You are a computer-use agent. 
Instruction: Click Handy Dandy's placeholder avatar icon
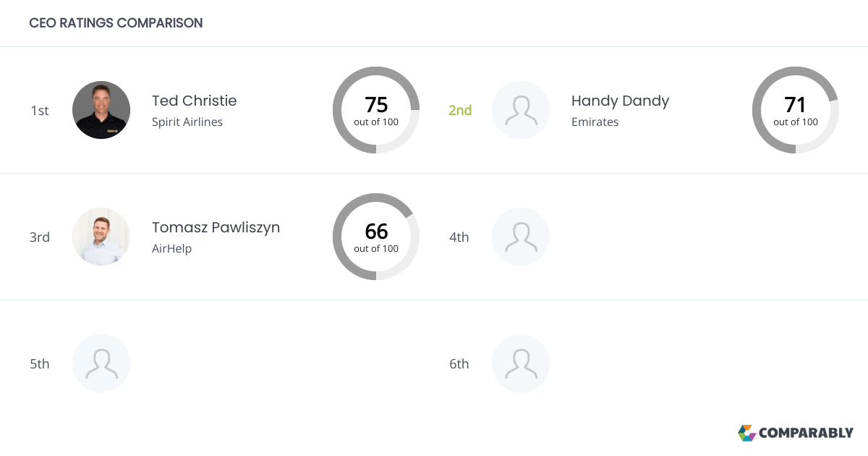click(521, 110)
